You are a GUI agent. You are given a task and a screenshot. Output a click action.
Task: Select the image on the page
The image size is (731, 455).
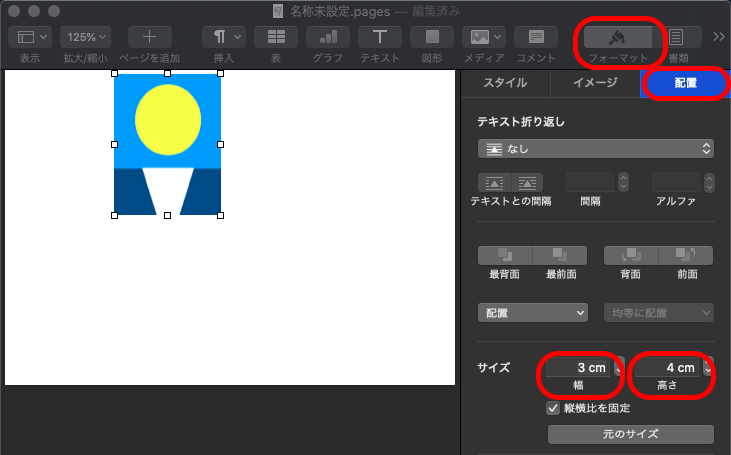click(x=167, y=145)
